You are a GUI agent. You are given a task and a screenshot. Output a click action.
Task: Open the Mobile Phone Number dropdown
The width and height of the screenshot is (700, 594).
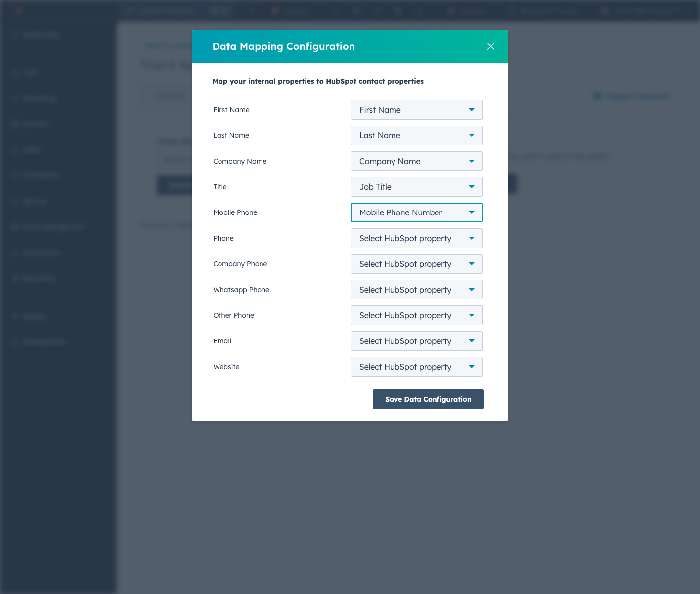click(x=417, y=212)
